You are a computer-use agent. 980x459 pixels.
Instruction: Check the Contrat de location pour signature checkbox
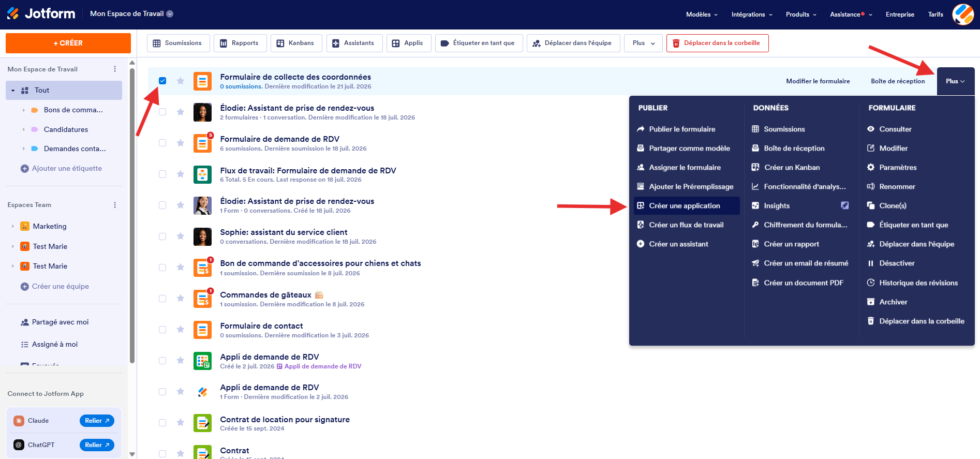pyautogui.click(x=162, y=423)
